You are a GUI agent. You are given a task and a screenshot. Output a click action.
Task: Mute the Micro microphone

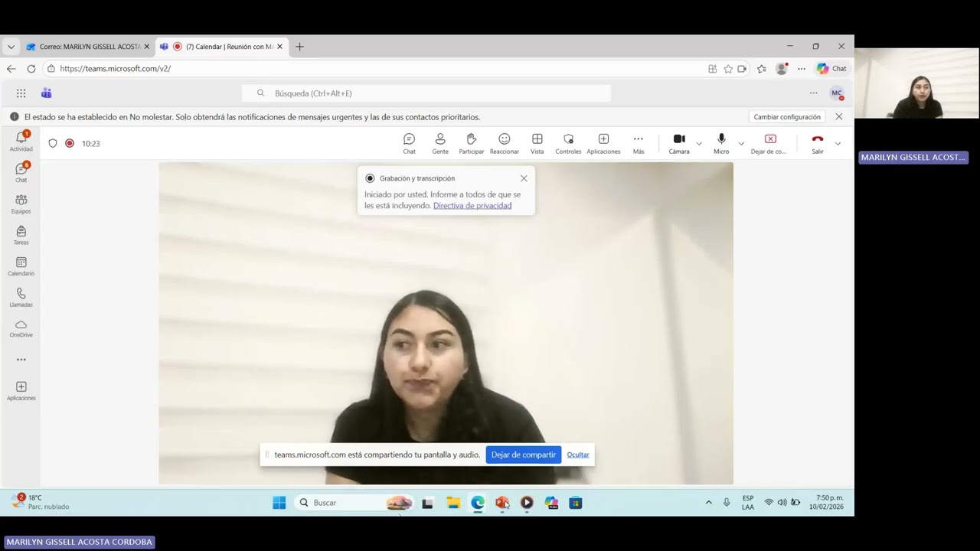click(x=721, y=143)
